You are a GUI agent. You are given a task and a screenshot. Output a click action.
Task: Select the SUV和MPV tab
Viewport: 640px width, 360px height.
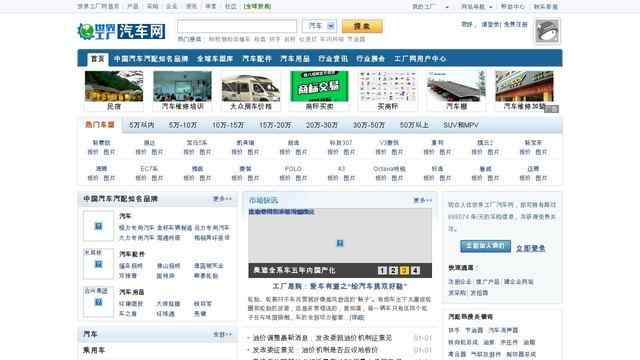click(461, 125)
